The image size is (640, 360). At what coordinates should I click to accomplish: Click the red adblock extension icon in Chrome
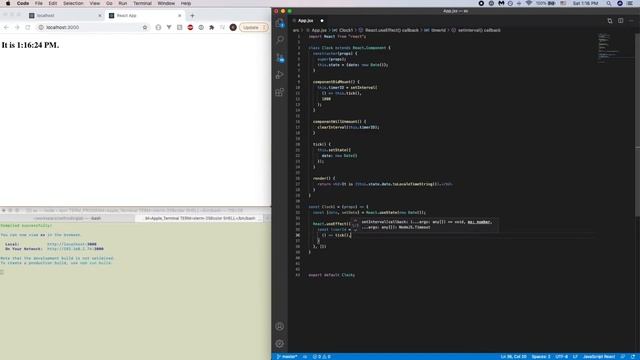[x=190, y=27]
